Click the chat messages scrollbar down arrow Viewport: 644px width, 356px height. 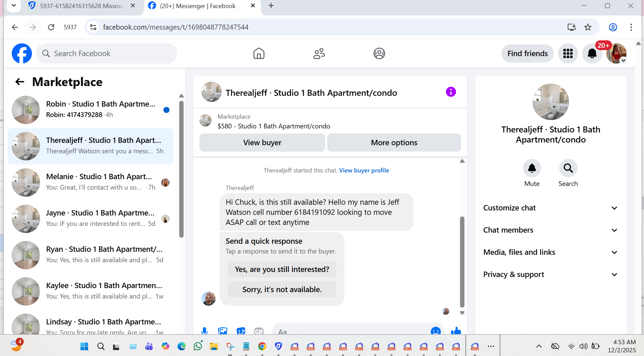[x=462, y=313]
